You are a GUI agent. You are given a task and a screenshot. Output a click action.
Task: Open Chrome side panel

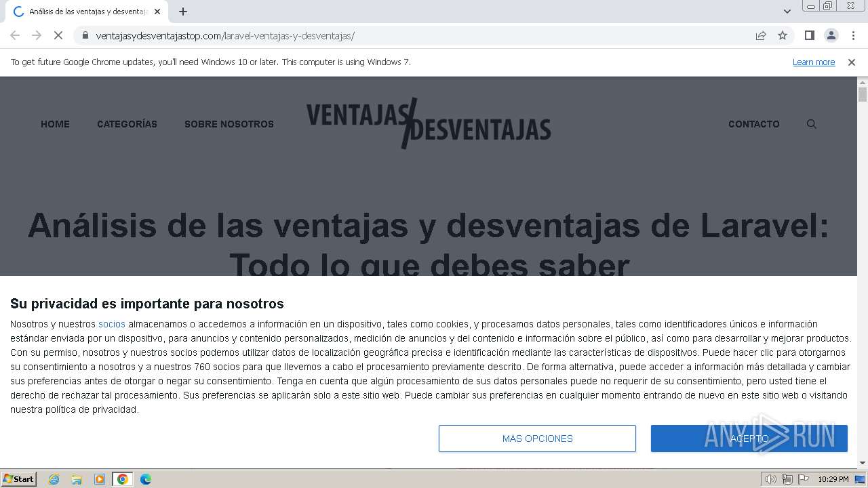[x=809, y=35]
